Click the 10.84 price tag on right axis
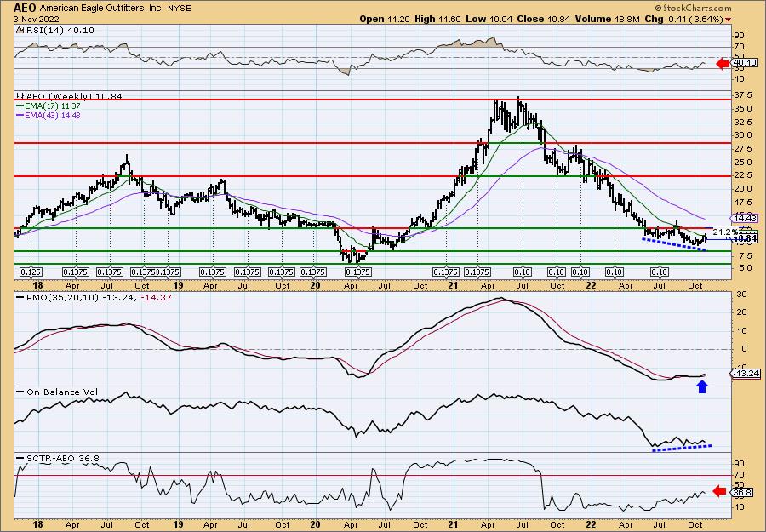 pyautogui.click(x=745, y=239)
